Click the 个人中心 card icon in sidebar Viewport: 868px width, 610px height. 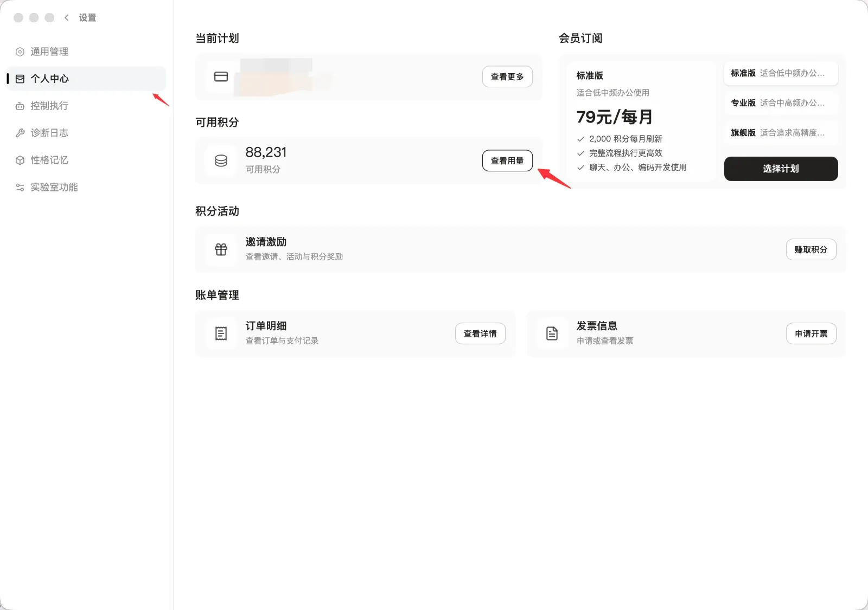[20, 79]
